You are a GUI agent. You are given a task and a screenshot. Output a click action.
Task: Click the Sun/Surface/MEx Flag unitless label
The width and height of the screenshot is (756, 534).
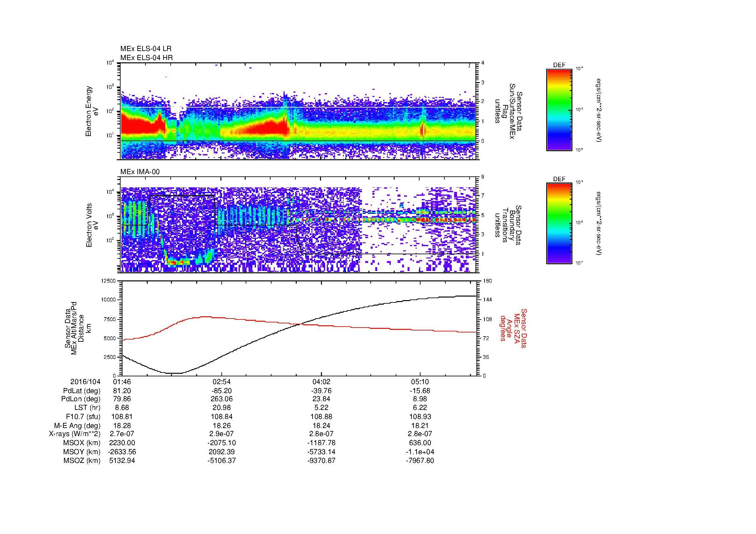509,111
